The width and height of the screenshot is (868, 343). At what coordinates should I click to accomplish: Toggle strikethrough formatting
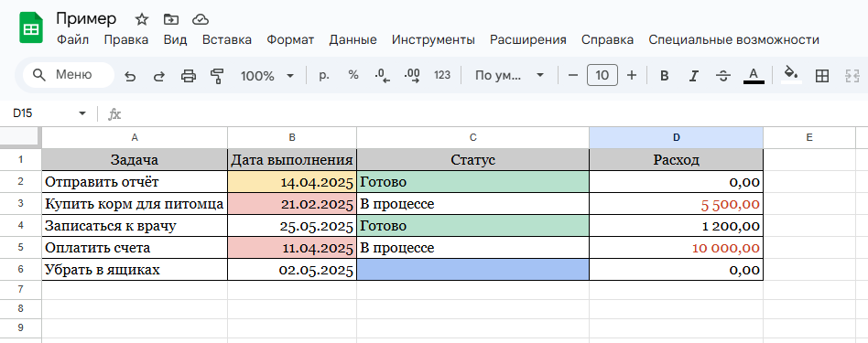click(x=723, y=76)
